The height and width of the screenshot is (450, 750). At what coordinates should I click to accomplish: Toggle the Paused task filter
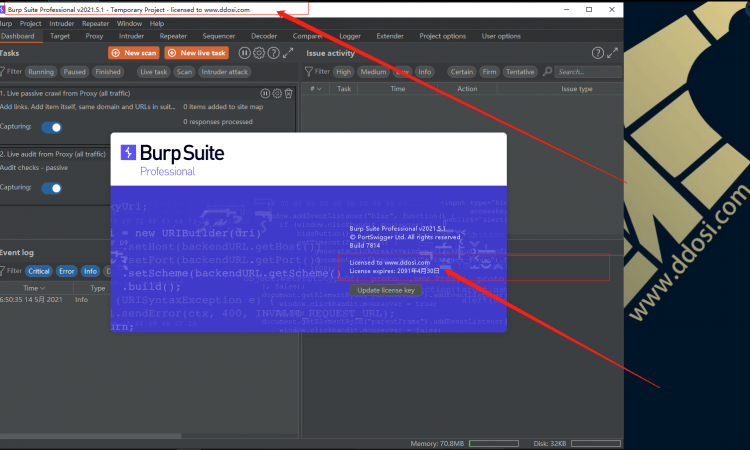coord(75,72)
